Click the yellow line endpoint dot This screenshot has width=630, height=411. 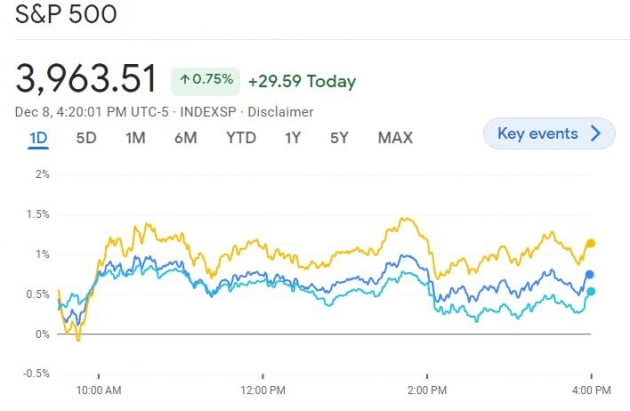(591, 243)
